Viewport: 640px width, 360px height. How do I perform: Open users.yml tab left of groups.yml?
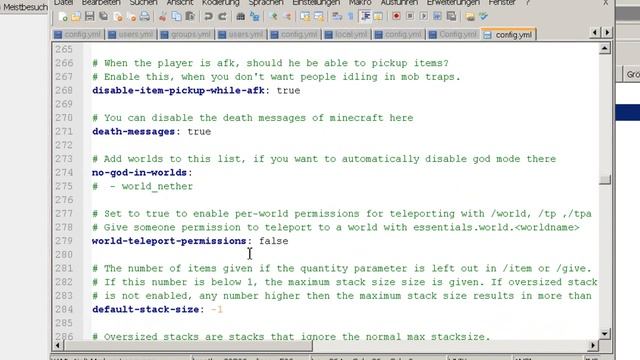pyautogui.click(x=131, y=35)
